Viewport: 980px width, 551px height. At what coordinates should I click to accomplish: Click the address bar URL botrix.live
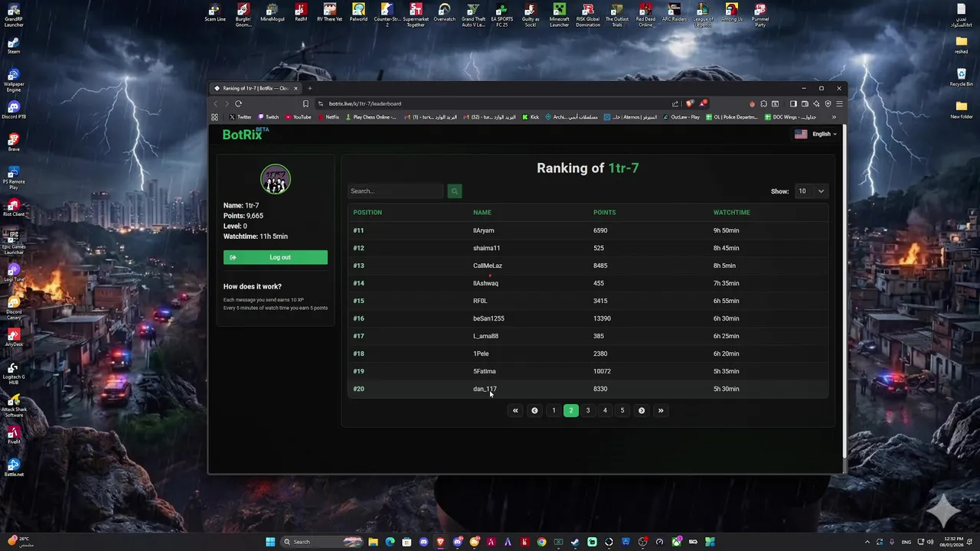pos(365,103)
